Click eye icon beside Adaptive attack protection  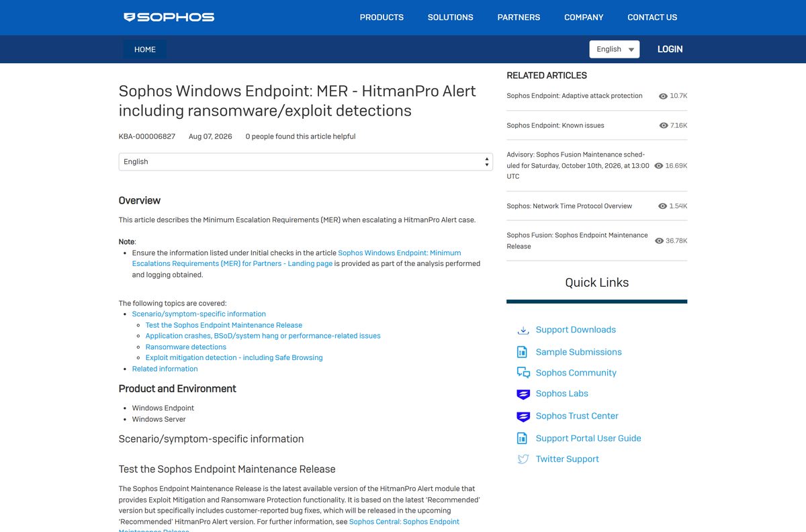663,96
